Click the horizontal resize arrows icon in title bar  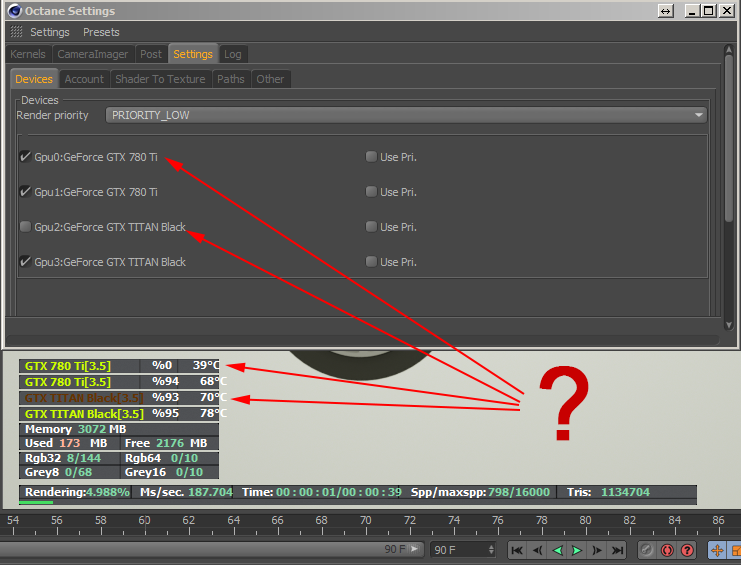pos(665,11)
